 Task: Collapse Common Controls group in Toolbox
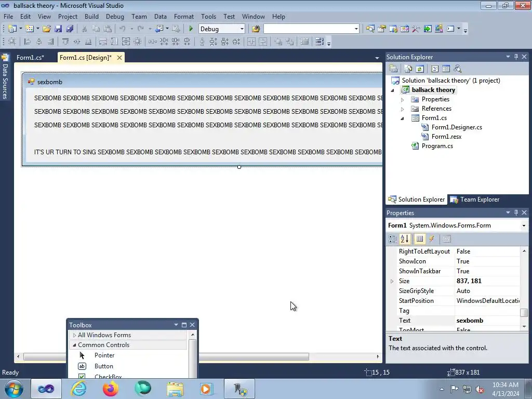[x=74, y=345]
